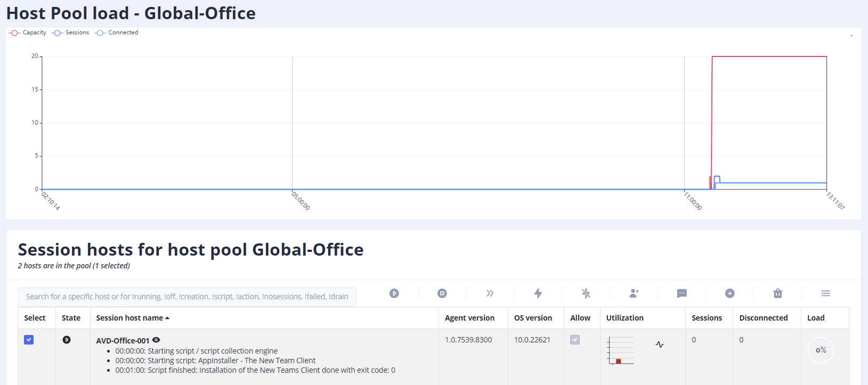Click the session host search field
868x385 pixels.
[187, 297]
